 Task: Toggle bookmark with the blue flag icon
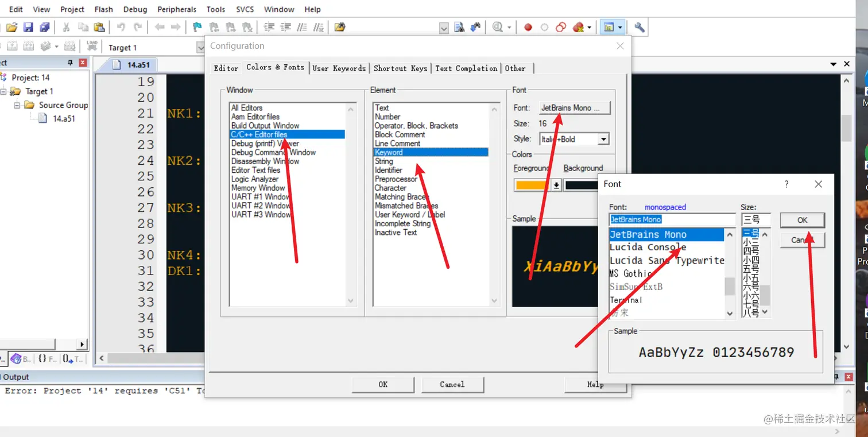[197, 27]
